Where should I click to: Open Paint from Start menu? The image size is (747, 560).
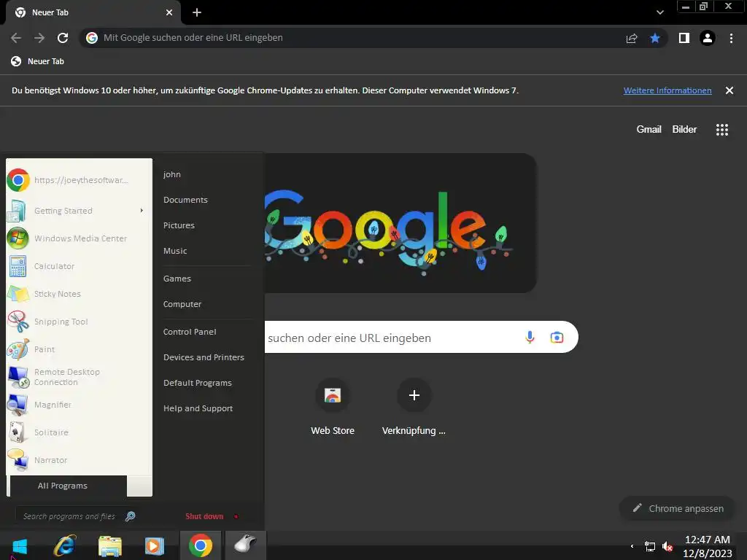point(79,349)
